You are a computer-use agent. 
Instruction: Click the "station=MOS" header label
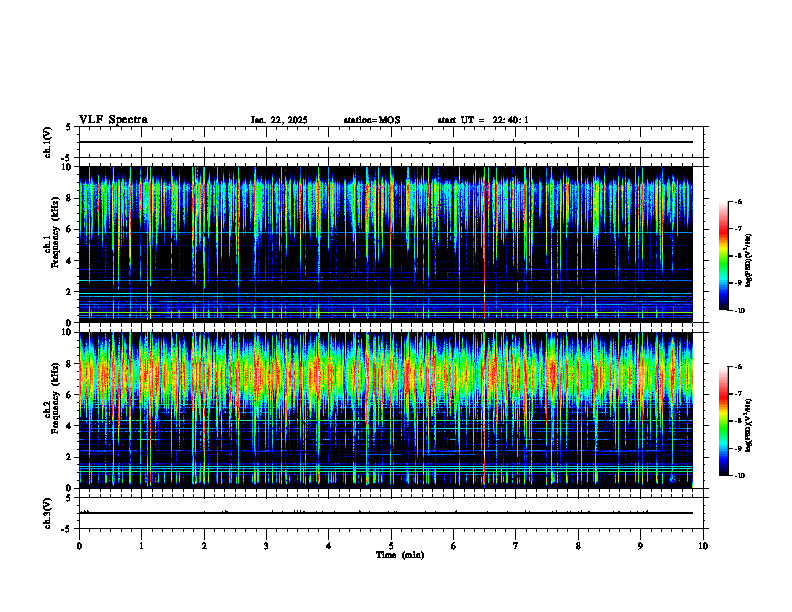[372, 120]
